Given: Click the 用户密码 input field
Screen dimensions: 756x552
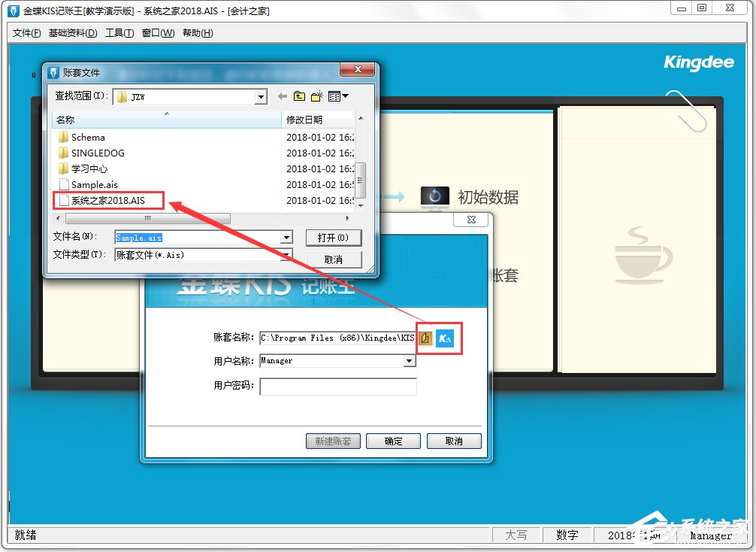Looking at the screenshot, I should (x=338, y=387).
